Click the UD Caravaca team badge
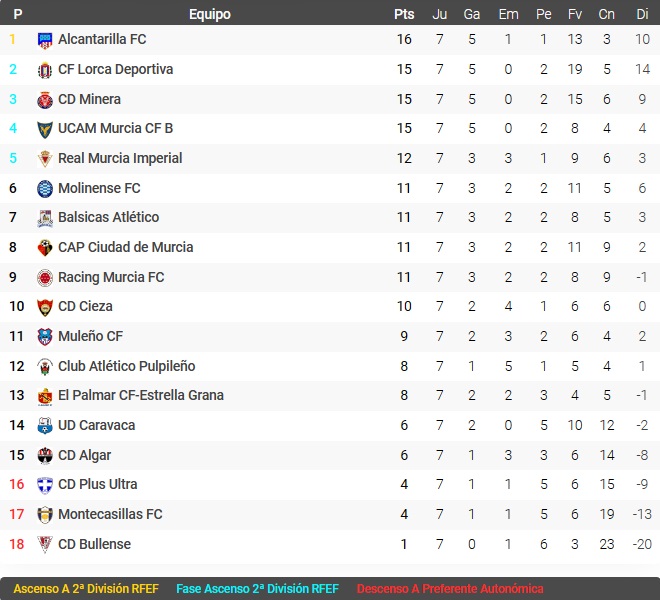This screenshot has height=600, width=660. (x=45, y=426)
